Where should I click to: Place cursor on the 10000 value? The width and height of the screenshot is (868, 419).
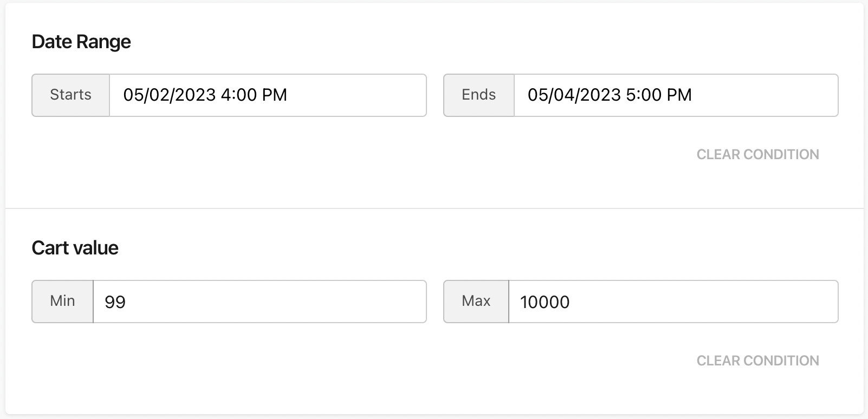tap(545, 302)
